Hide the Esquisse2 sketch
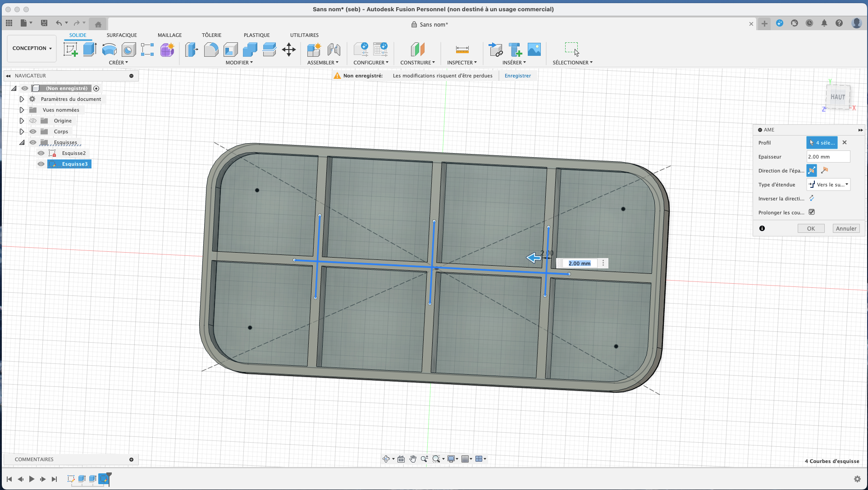 point(41,153)
